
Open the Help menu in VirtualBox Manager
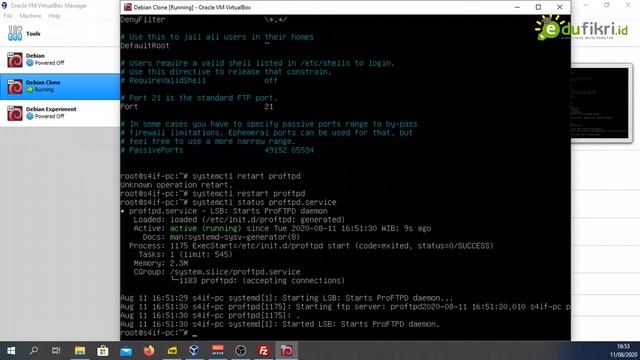tap(54, 16)
